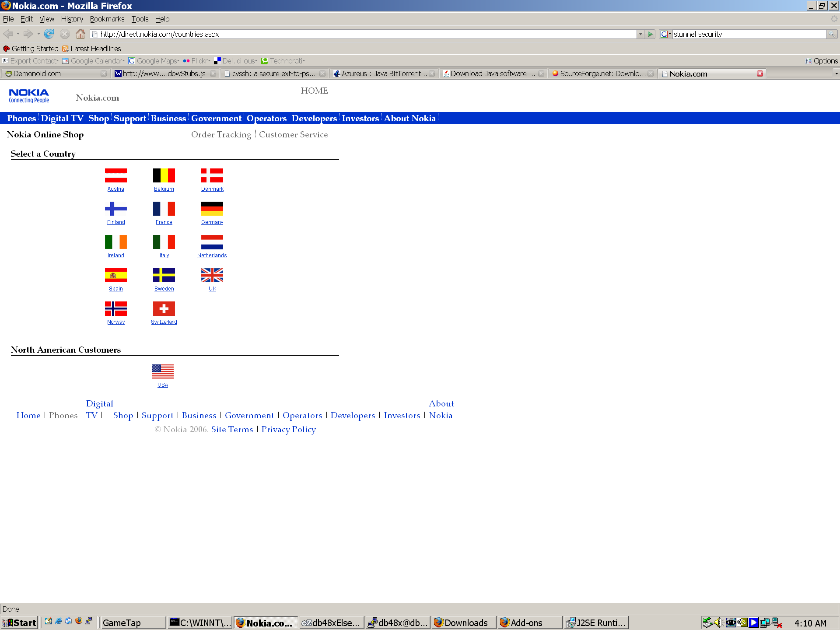Open the Bookmarks menu
840x630 pixels.
tap(107, 19)
